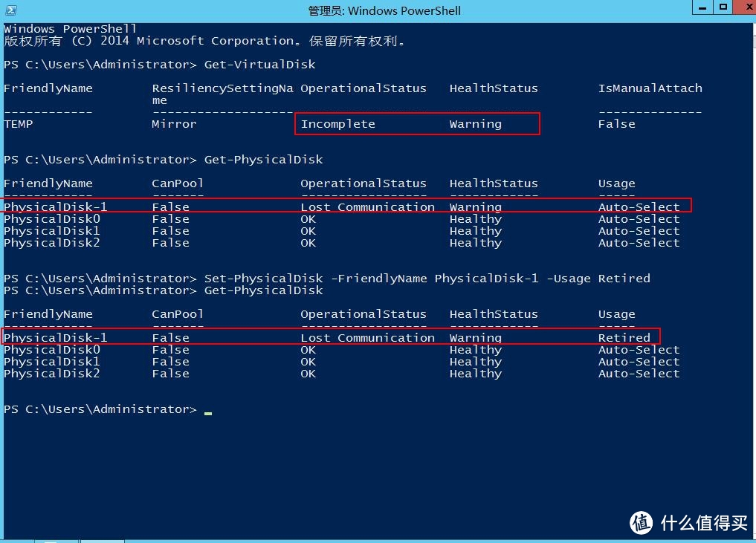
Task: Click 'Auto-Select' usage in PhysicalDisk-1 row
Action: [639, 207]
